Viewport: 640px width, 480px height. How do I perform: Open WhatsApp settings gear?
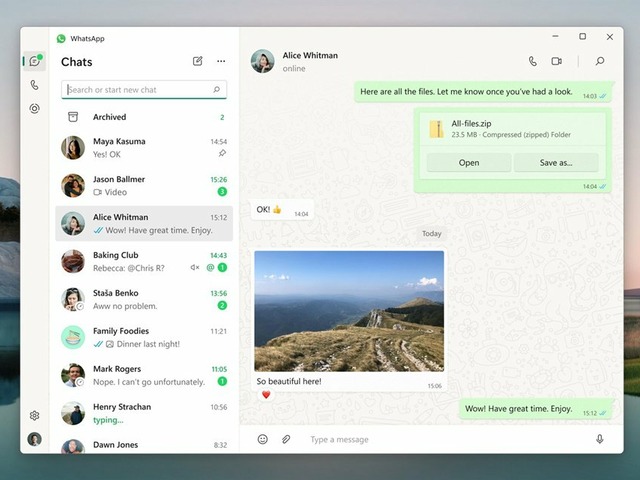tap(34, 415)
